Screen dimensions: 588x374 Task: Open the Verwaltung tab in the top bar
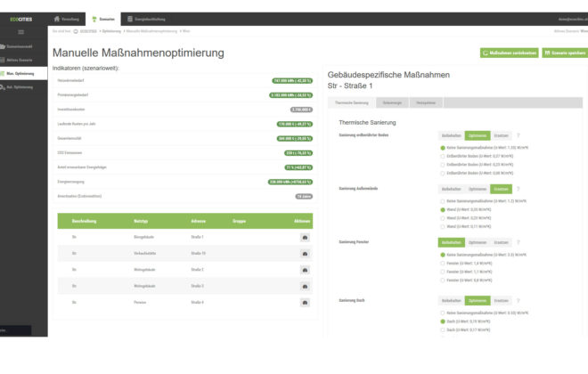[x=67, y=19]
